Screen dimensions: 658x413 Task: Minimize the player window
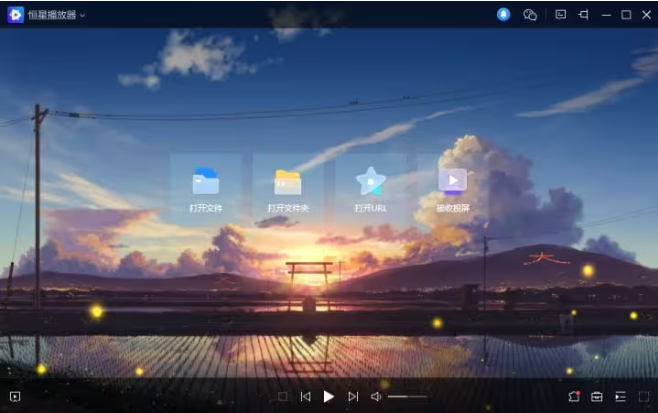[606, 15]
